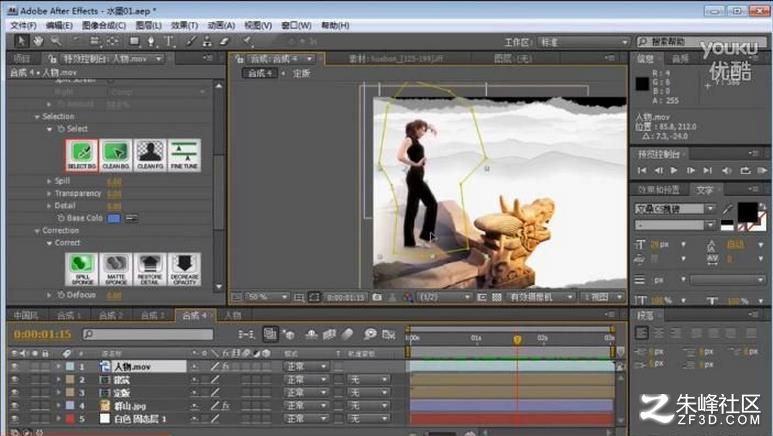Click the CLEAN FG keying button
The height and width of the screenshot is (436, 773).
150,155
